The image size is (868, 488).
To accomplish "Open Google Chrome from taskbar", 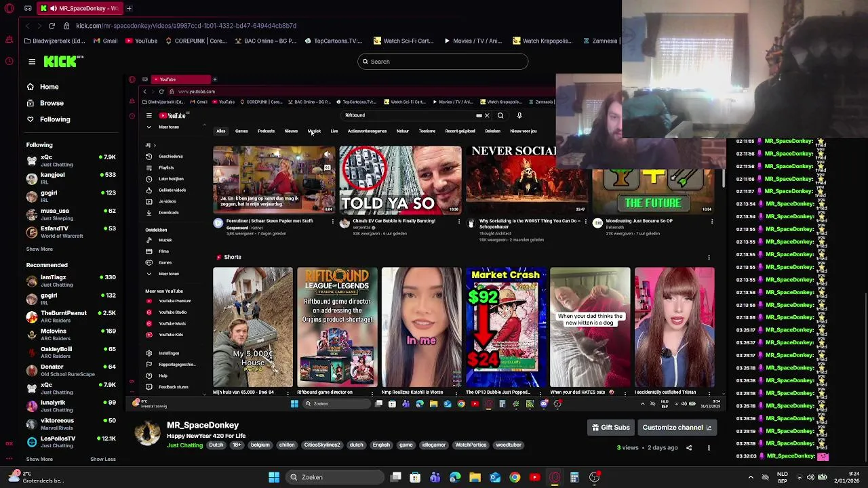I will tap(515, 477).
